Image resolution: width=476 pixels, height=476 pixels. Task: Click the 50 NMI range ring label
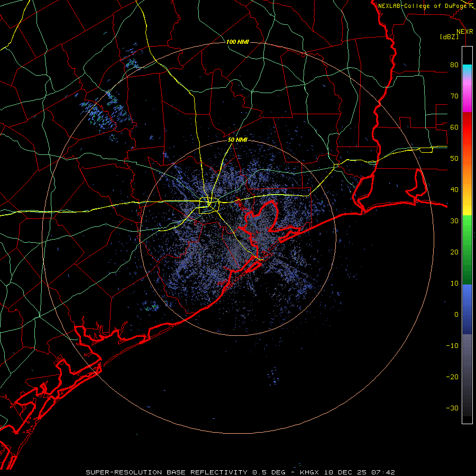tap(237, 140)
